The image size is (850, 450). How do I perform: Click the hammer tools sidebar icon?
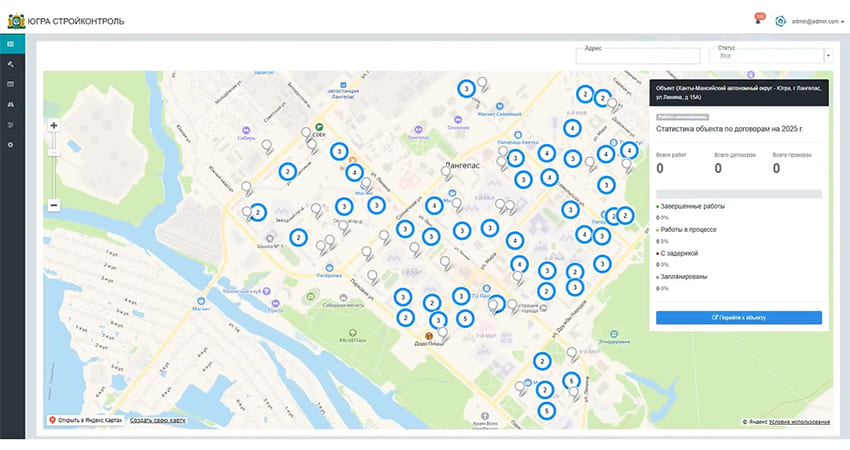click(x=10, y=64)
